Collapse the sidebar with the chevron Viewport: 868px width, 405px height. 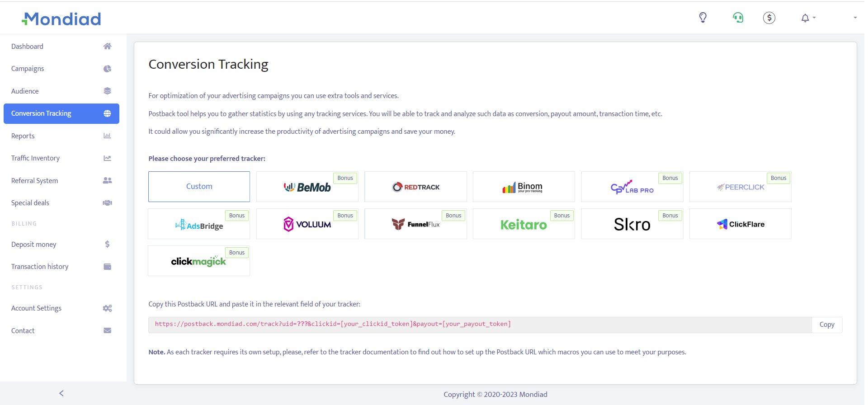[x=61, y=393]
